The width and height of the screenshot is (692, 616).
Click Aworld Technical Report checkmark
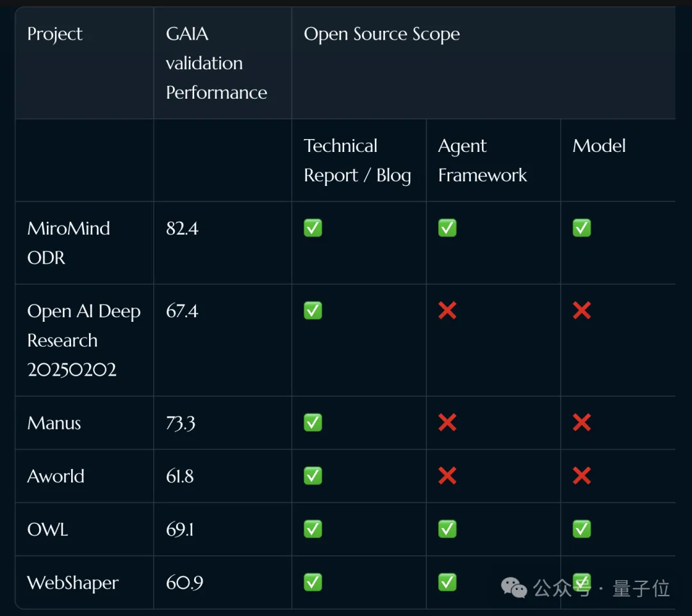pyautogui.click(x=313, y=476)
